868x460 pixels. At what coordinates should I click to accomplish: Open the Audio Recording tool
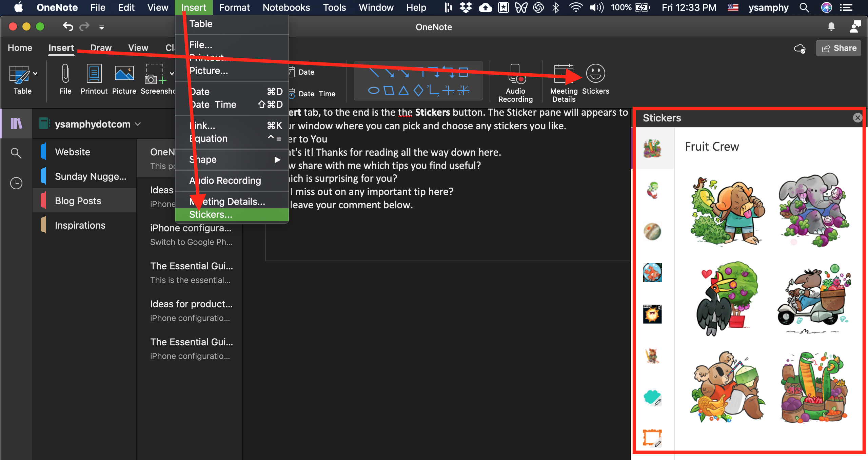(x=515, y=83)
